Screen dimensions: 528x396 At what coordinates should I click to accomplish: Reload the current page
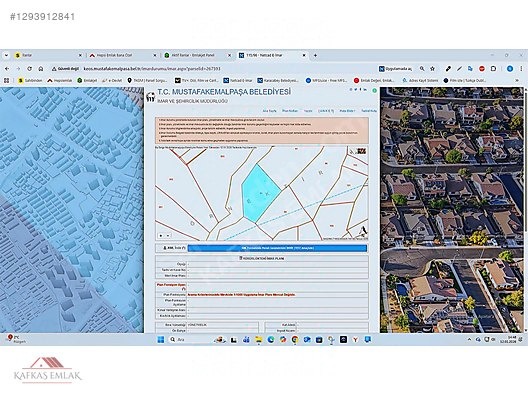pyautogui.click(x=30, y=69)
